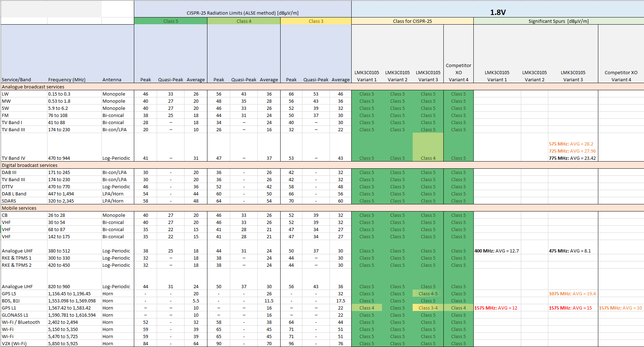Select the 775 MHz: AVG = 23.42 cell
The height and width of the screenshot is (347, 644).
(x=572, y=158)
